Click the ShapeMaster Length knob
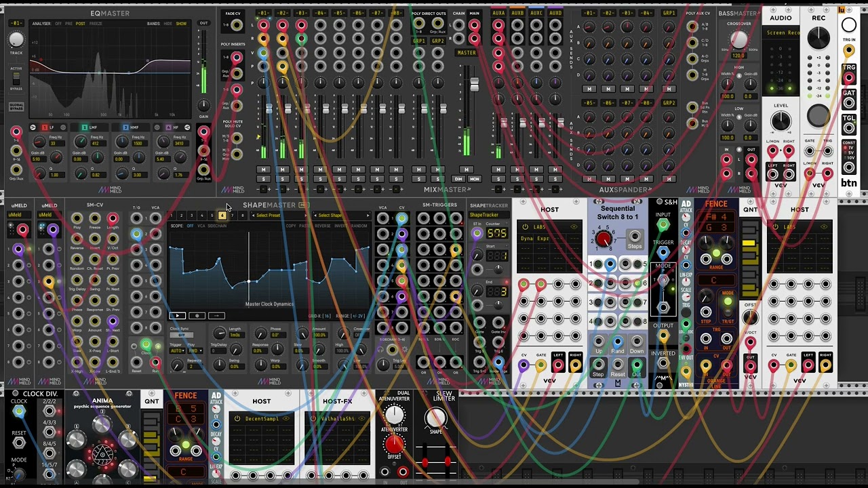 219,334
